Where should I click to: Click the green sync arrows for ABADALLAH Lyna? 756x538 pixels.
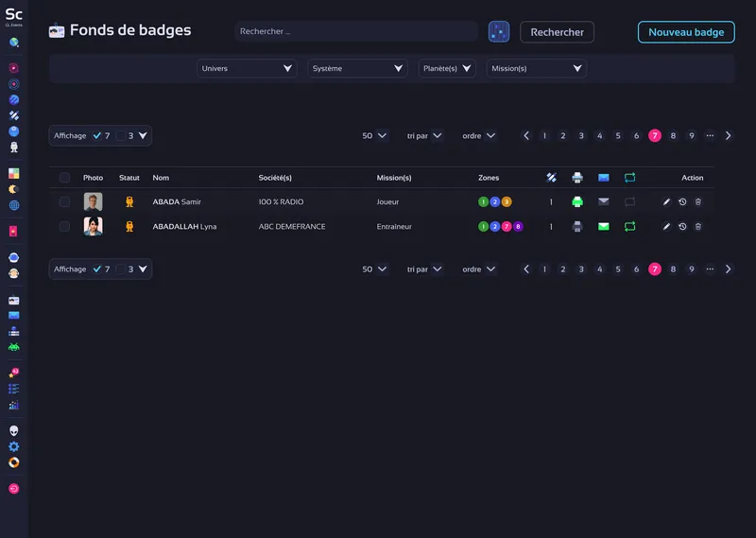coord(630,226)
